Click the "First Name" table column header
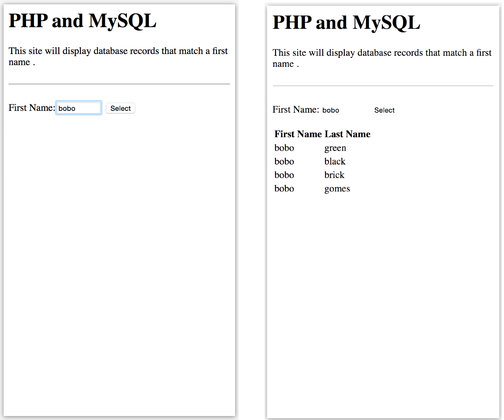This screenshot has height=420, width=504. coord(298,134)
